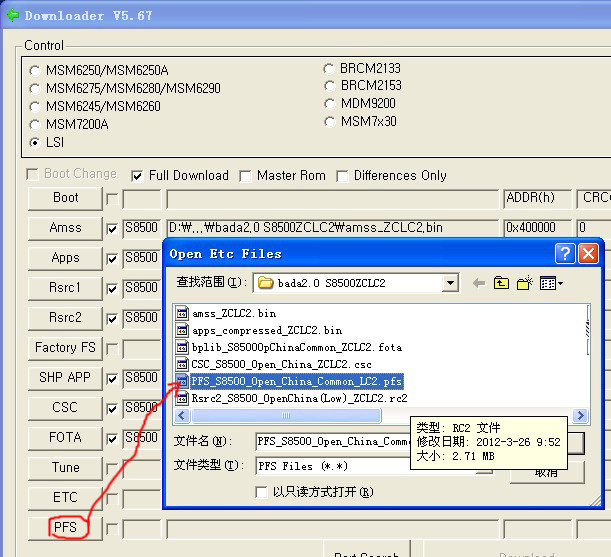611x557 pixels.
Task: Click the folder icon in the look-in combo box
Action: pyautogui.click(x=265, y=283)
